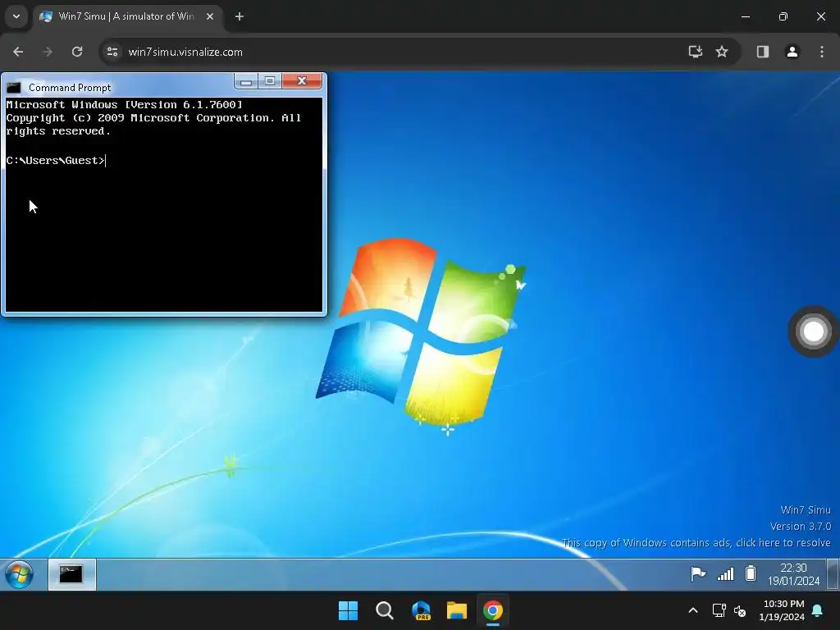Viewport: 840px width, 630px height.
Task: Open the network display tray icon
Action: [719, 610]
